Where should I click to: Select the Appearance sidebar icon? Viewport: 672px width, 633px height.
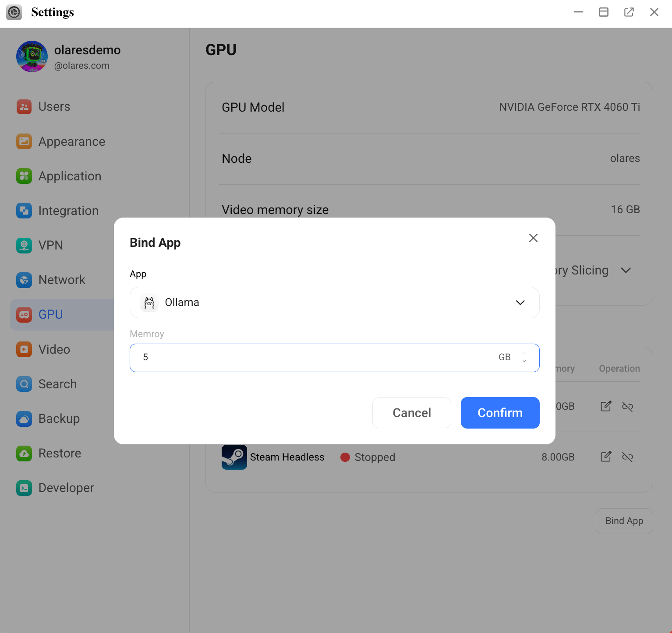(x=24, y=141)
